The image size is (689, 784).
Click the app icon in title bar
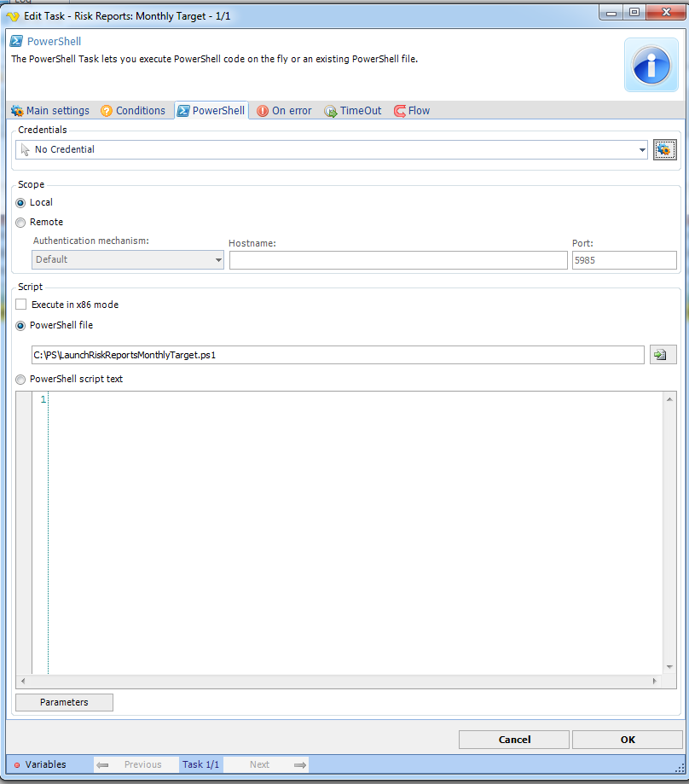[13, 16]
